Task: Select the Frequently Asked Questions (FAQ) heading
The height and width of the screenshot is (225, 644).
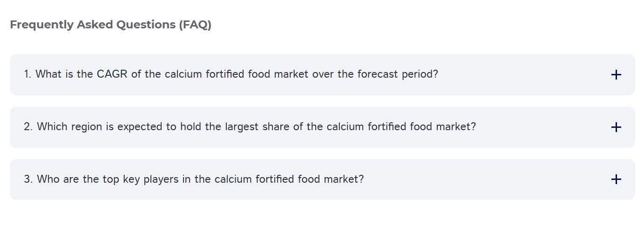Action: pyautogui.click(x=110, y=25)
